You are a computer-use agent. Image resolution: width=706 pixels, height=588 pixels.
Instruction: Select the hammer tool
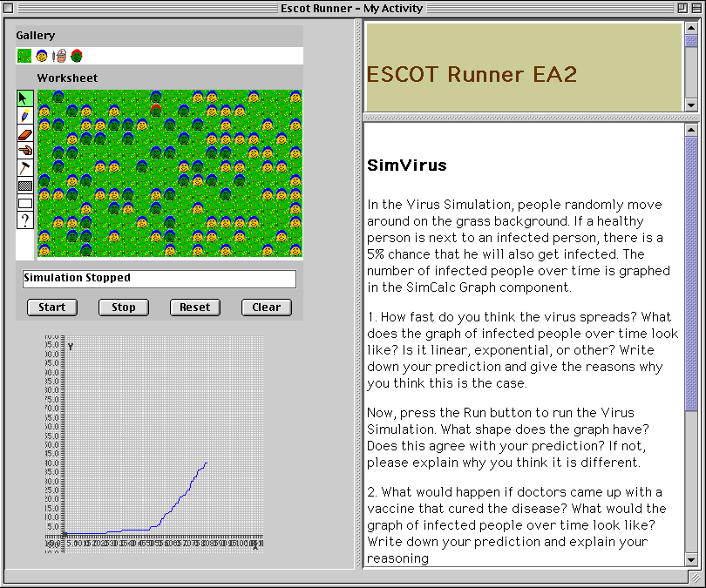24,168
